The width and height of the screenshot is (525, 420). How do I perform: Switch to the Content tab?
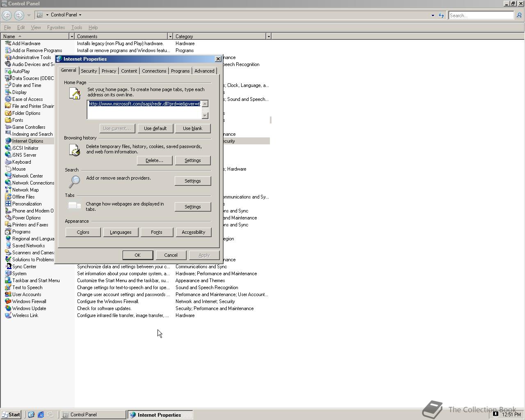point(129,71)
